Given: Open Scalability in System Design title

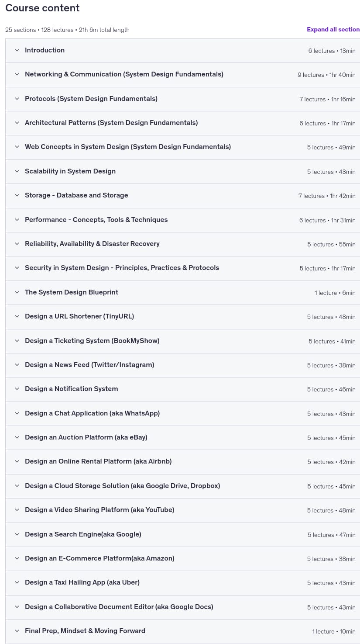Looking at the screenshot, I should click(x=70, y=171).
